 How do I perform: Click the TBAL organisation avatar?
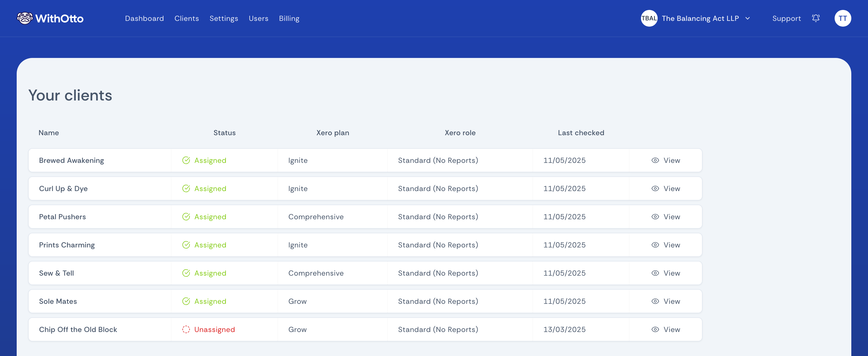pyautogui.click(x=649, y=18)
